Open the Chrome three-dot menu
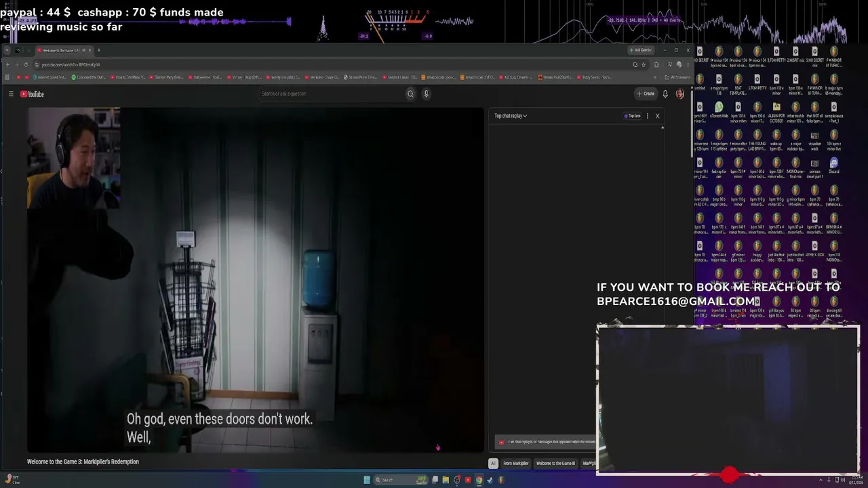 pos(688,64)
